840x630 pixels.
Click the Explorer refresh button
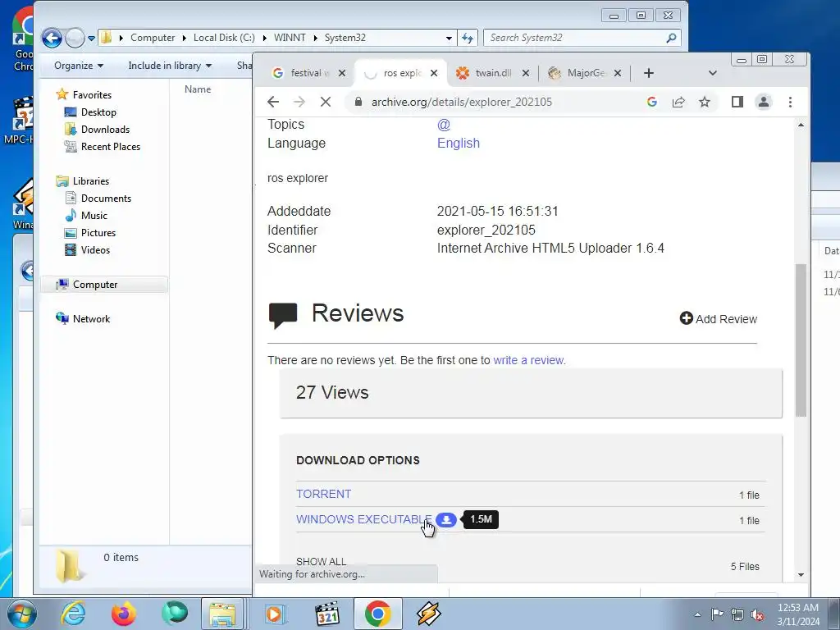click(x=467, y=38)
